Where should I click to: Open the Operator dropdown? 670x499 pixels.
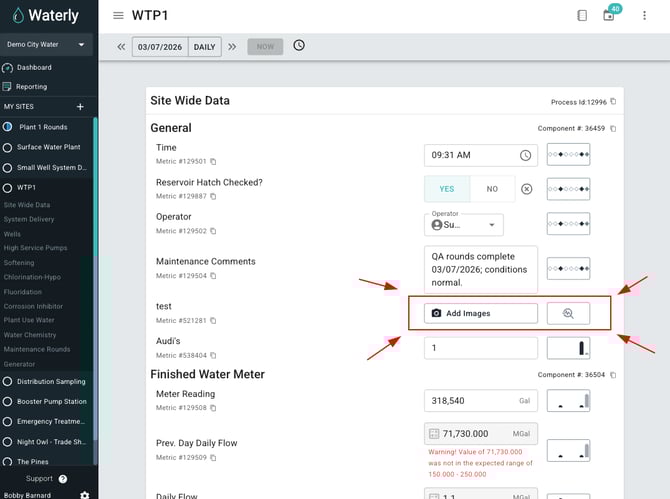(x=465, y=225)
